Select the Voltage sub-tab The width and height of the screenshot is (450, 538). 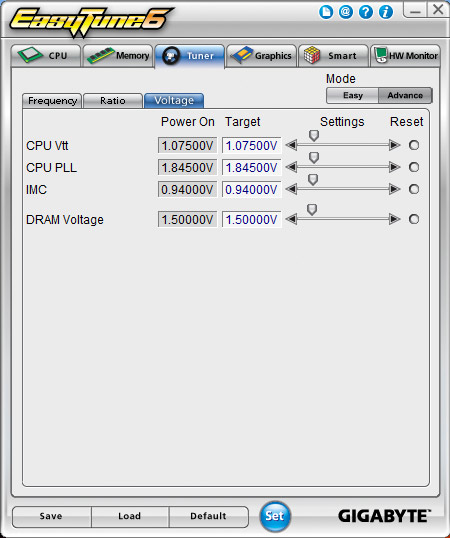[x=174, y=101]
